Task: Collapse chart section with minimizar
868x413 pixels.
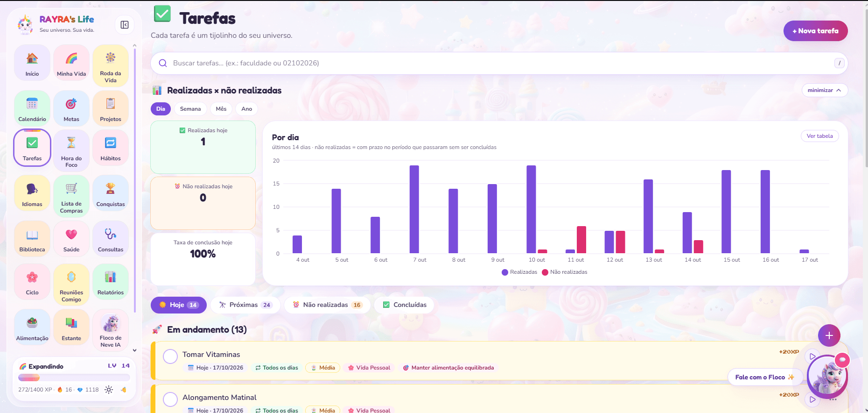Action: pyautogui.click(x=825, y=90)
